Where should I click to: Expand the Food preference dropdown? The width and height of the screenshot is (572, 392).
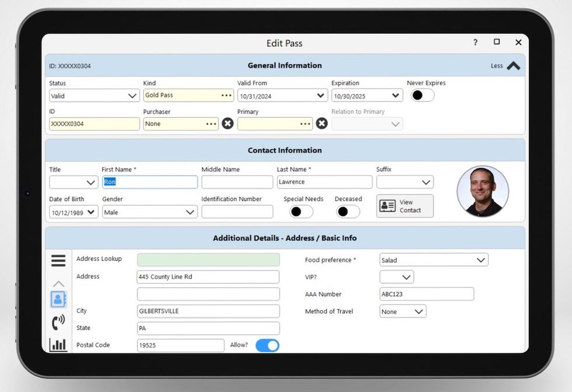click(x=434, y=260)
